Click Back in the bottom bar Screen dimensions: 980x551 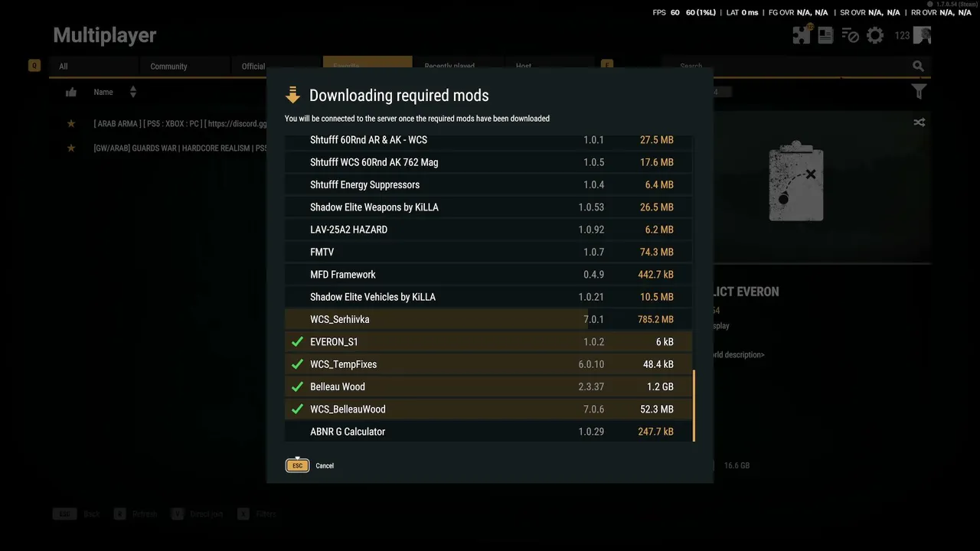tap(92, 514)
